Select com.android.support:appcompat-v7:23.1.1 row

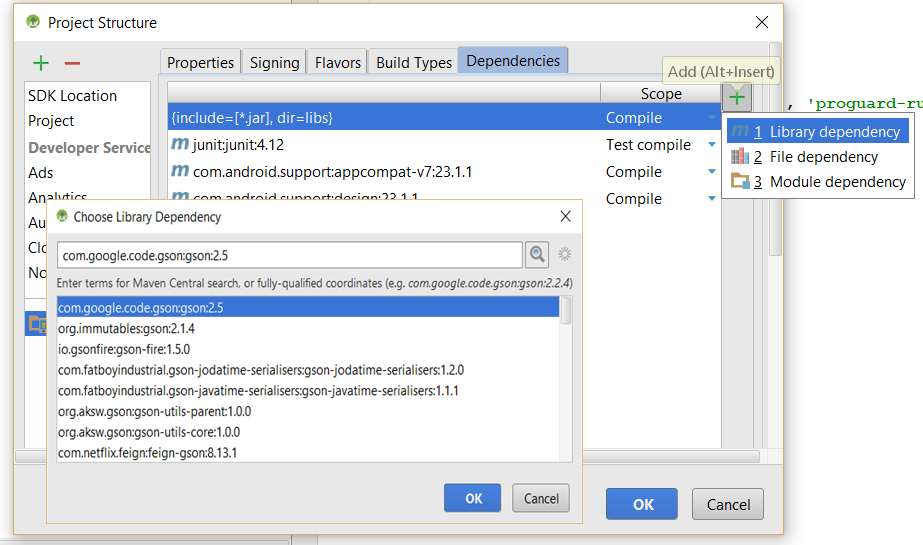444,171
